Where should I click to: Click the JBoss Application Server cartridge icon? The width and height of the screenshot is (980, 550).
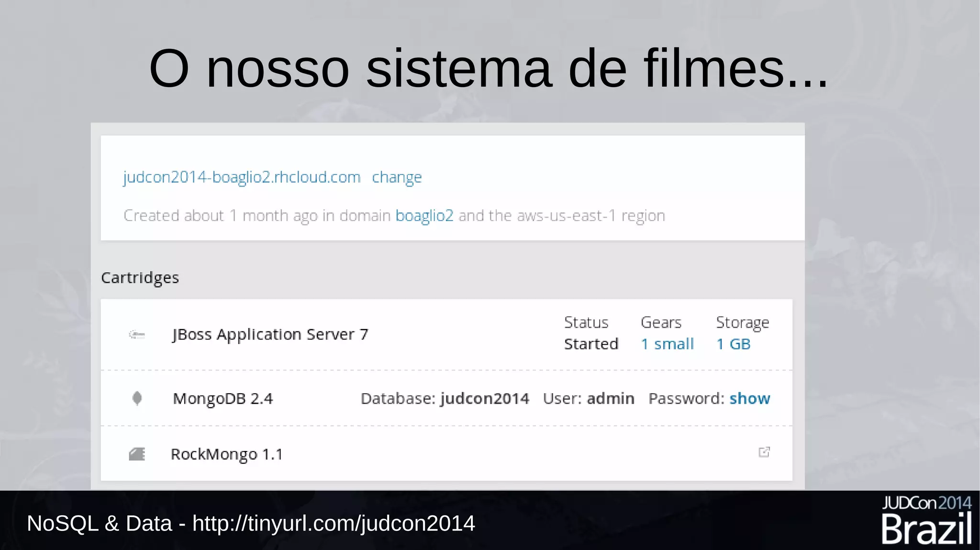[137, 335]
